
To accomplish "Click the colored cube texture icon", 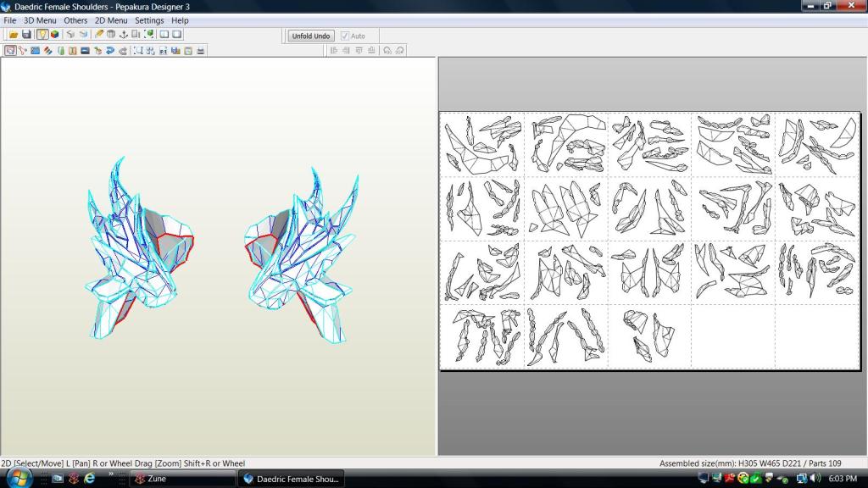I will coord(55,34).
